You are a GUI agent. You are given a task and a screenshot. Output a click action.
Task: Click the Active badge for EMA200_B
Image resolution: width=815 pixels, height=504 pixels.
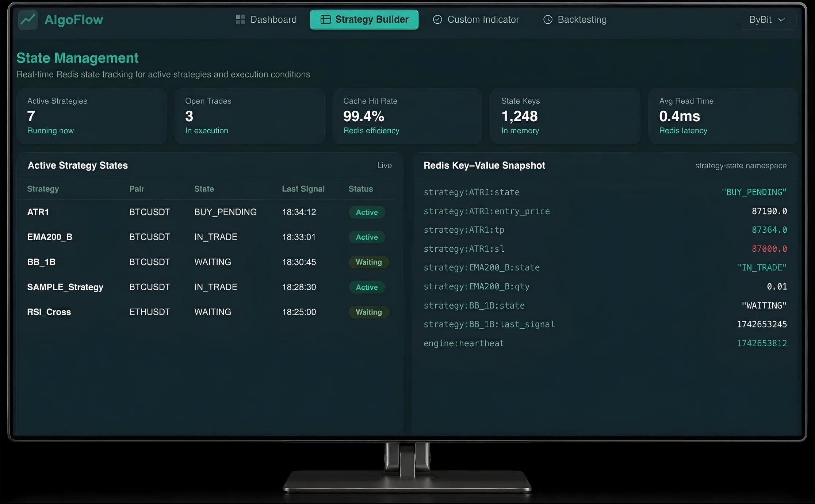click(x=367, y=237)
